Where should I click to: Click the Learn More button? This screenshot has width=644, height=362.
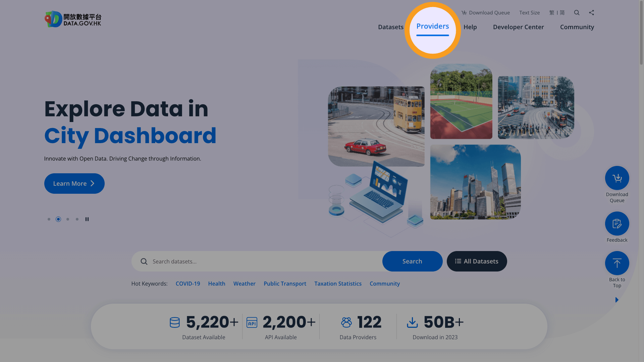point(74,183)
